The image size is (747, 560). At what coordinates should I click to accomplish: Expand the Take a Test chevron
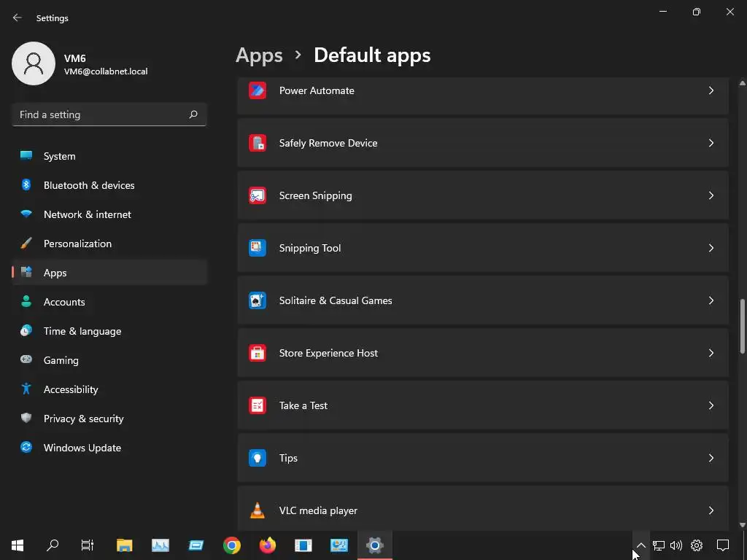tap(711, 405)
